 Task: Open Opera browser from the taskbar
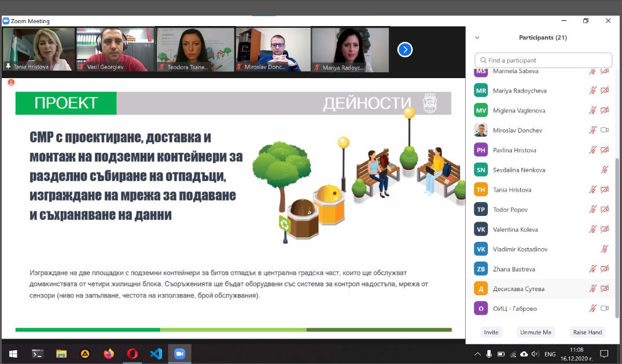coord(132,354)
